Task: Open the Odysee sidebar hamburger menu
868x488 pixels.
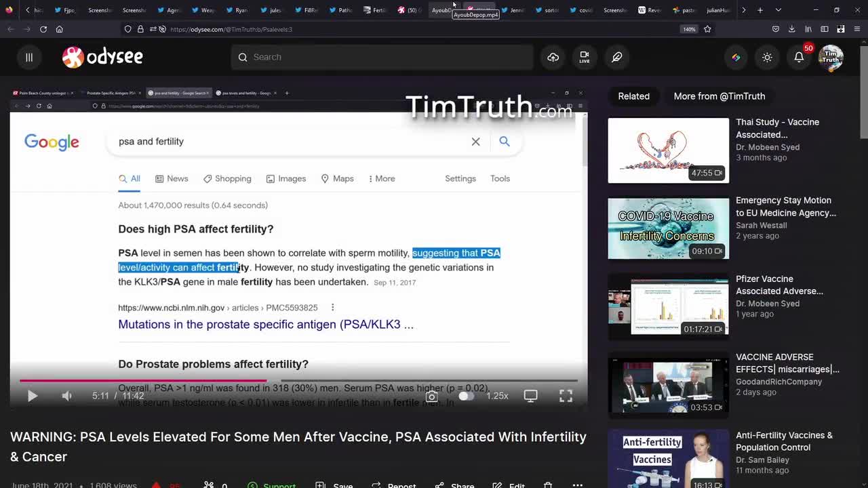Action: [28, 58]
